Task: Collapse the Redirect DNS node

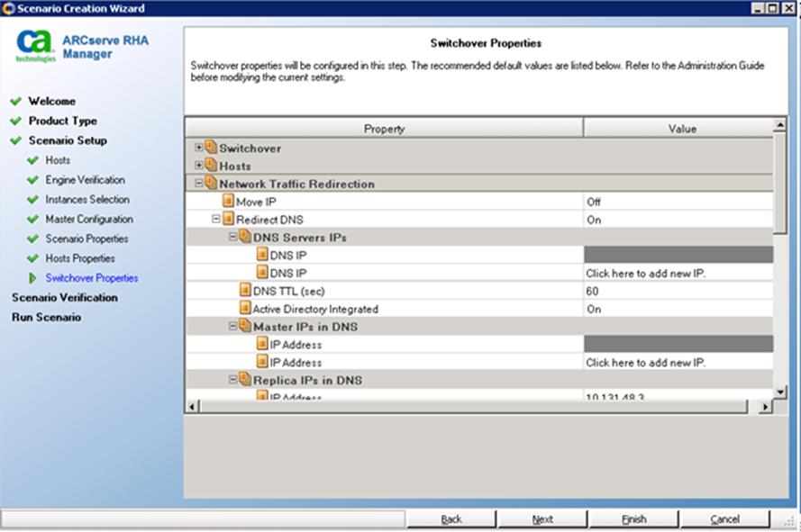Action: [215, 219]
